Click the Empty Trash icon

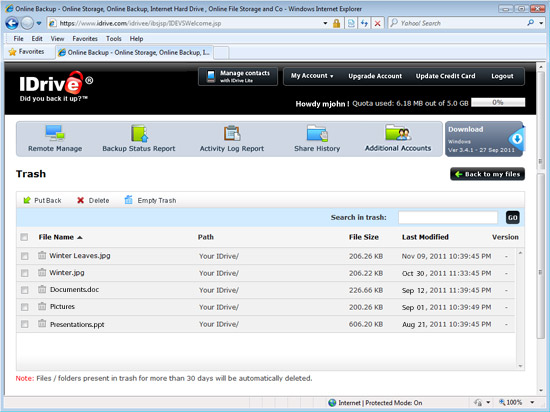pos(129,200)
